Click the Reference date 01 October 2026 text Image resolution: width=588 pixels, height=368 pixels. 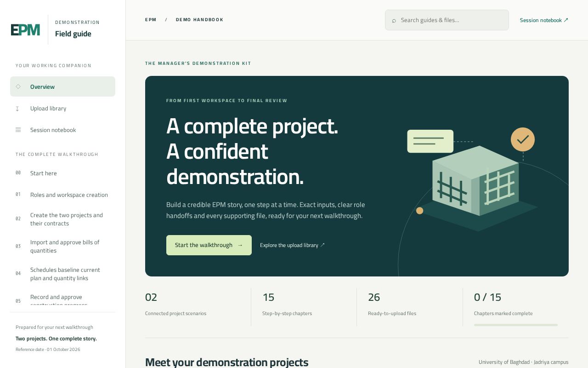point(48,350)
